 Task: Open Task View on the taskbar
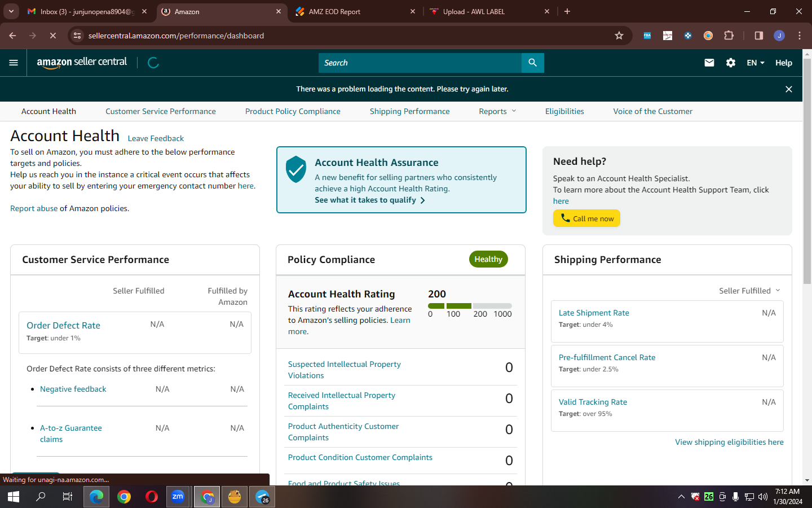click(x=68, y=497)
